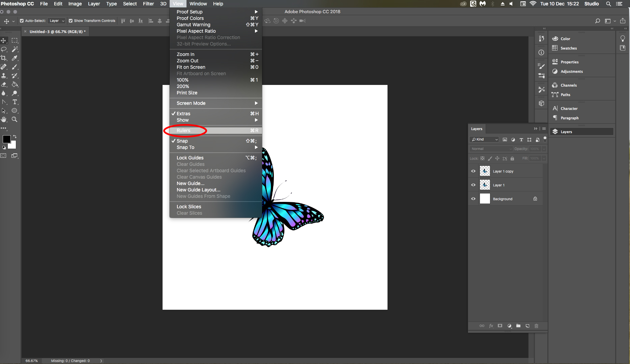
Task: Select the Lasso tool
Action: tap(4, 49)
